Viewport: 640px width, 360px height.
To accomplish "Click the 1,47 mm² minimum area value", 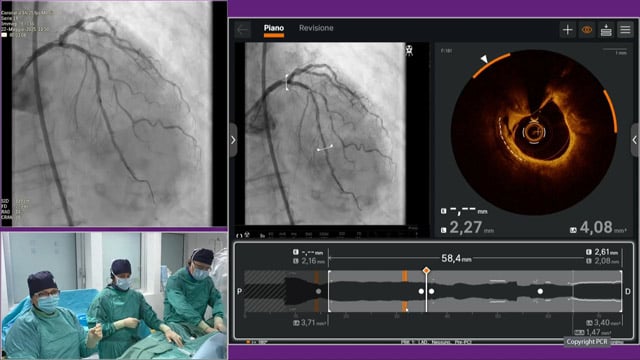I will pyautogui.click(x=598, y=332).
